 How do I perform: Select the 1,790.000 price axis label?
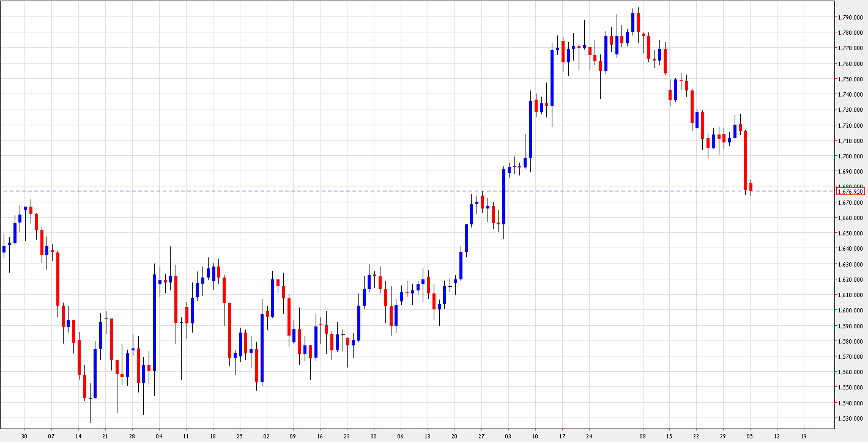(851, 18)
